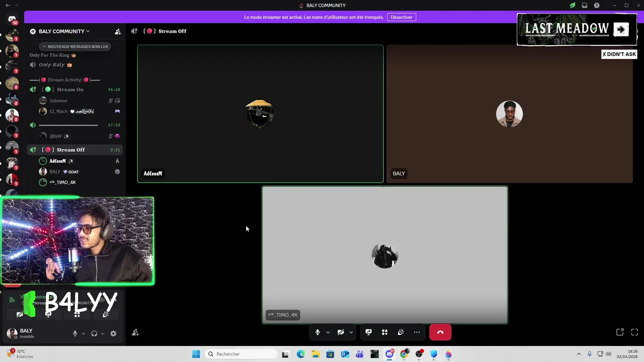The width and height of the screenshot is (644, 362).
Task: Pop out the call window
Action: click(620, 332)
